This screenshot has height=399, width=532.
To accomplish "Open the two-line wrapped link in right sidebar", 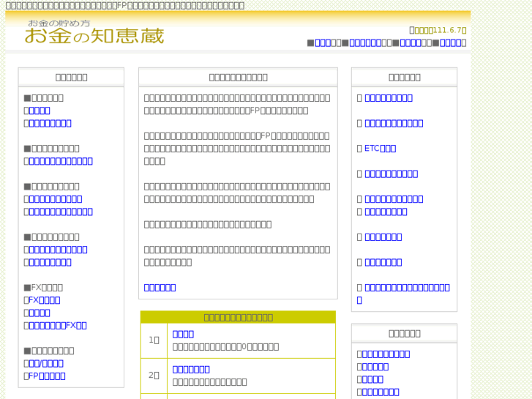I will click(x=403, y=294).
